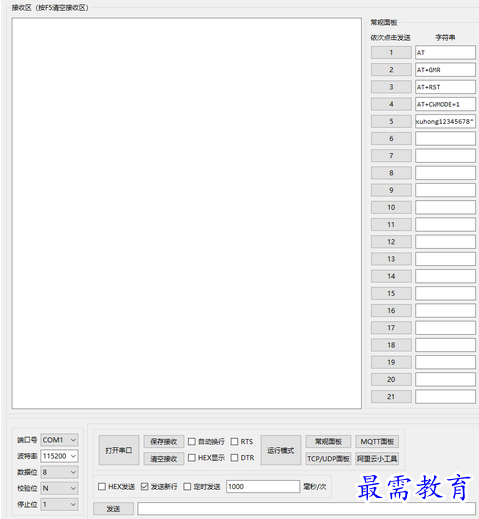Click the empty string field for row 15
Image resolution: width=479 pixels, height=519 pixels.
(x=445, y=293)
